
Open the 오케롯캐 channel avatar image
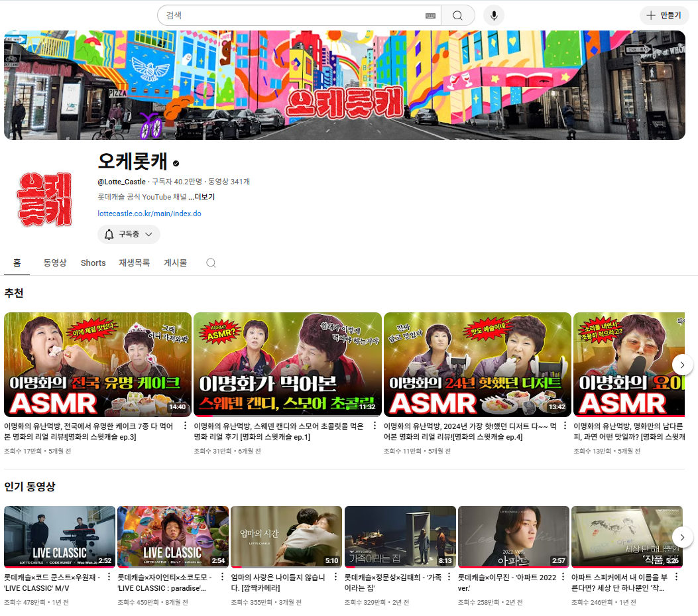[45, 199]
